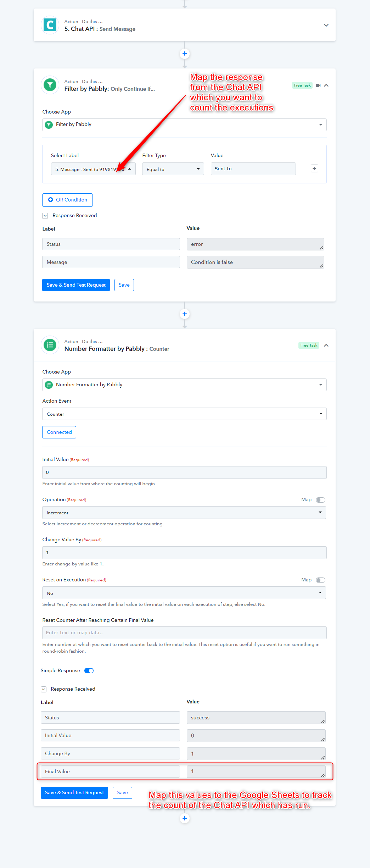Viewport: 370px width, 868px height.
Task: Collapse the Number Formatter step
Action: tap(326, 345)
